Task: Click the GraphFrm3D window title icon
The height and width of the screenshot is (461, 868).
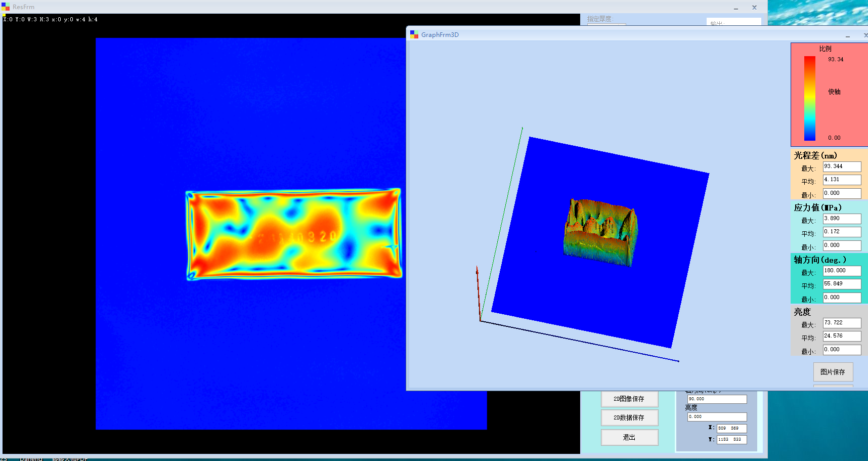Action: tap(414, 34)
